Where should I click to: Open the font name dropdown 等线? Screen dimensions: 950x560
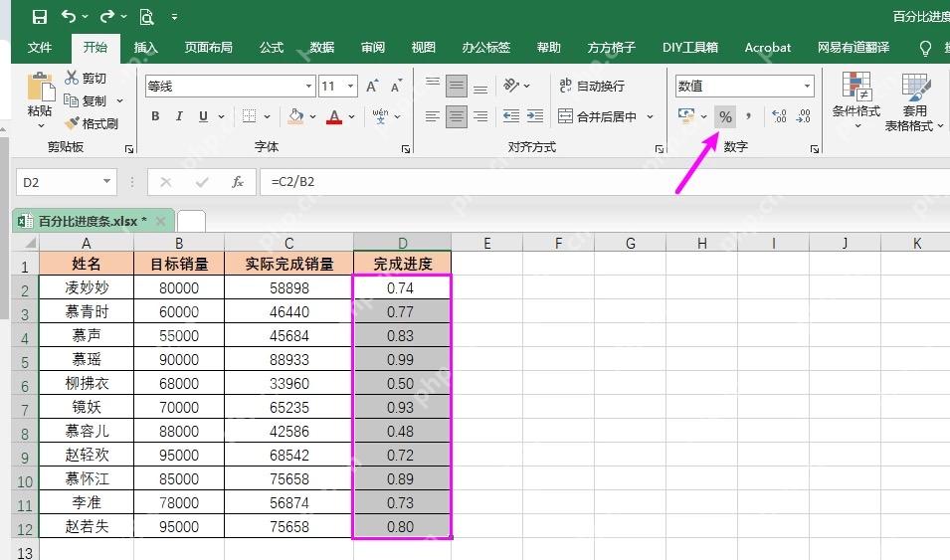tap(308, 87)
